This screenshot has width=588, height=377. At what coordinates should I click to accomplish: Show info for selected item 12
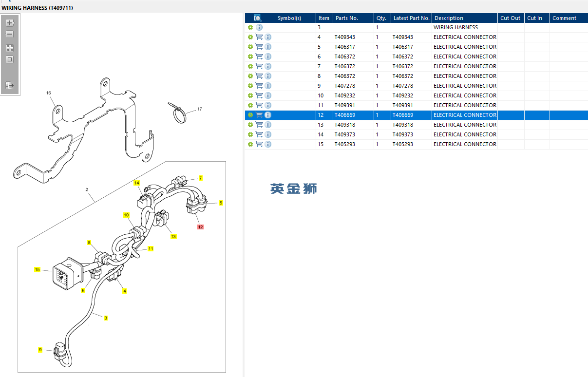pyautogui.click(x=268, y=115)
